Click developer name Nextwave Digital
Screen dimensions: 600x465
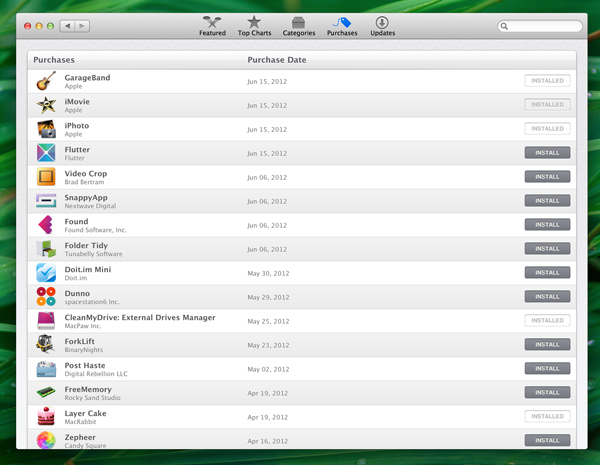tap(90, 206)
